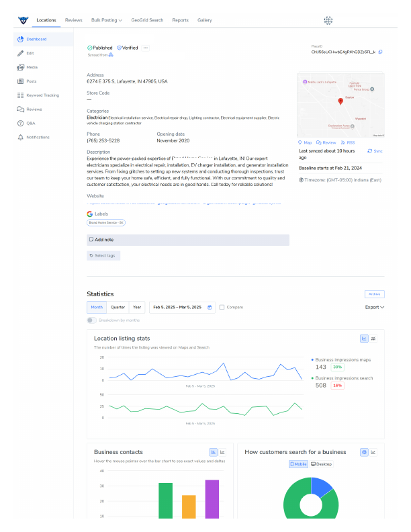Open the Gallery tab
This screenshot has height=532, width=411.
[204, 20]
